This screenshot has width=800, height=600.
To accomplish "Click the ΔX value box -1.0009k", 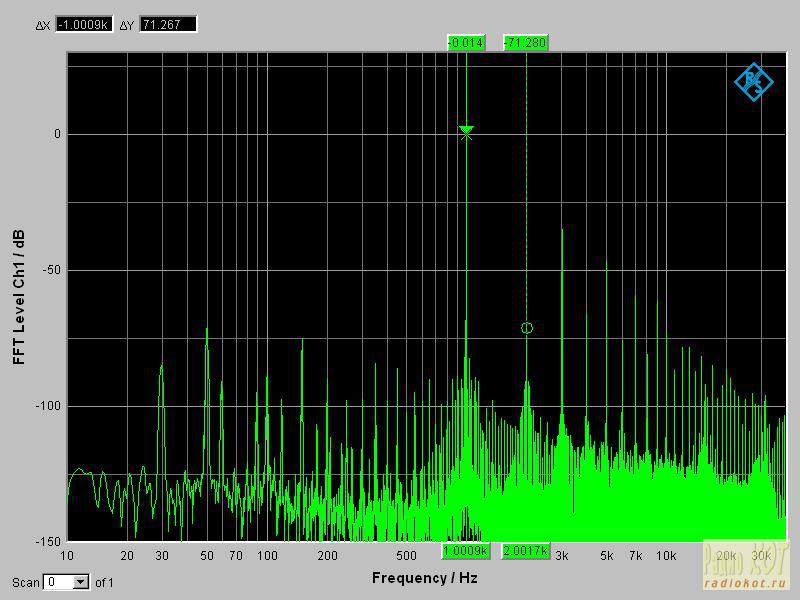I will tap(84, 24).
